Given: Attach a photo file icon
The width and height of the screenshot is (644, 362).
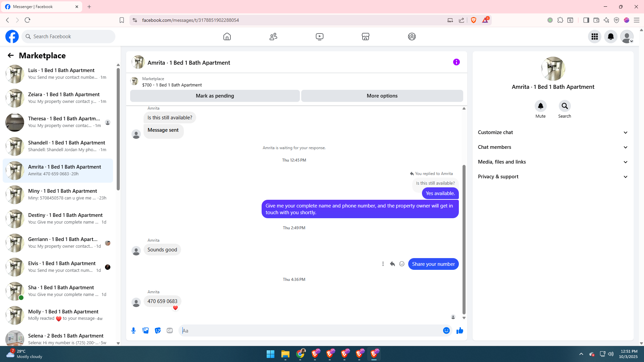Looking at the screenshot, I should tap(146, 331).
